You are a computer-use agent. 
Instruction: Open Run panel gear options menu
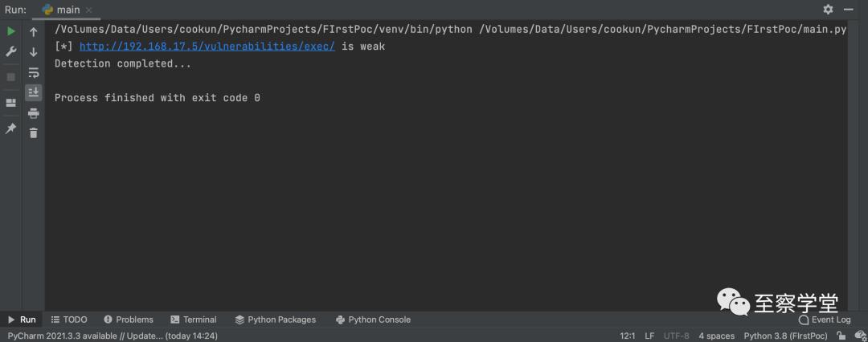[828, 10]
